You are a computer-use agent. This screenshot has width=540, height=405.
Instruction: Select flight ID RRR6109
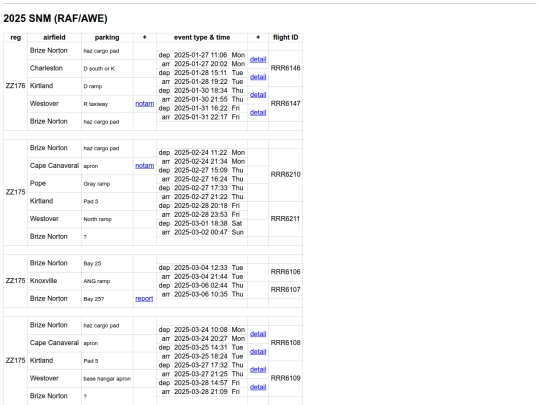click(x=285, y=378)
